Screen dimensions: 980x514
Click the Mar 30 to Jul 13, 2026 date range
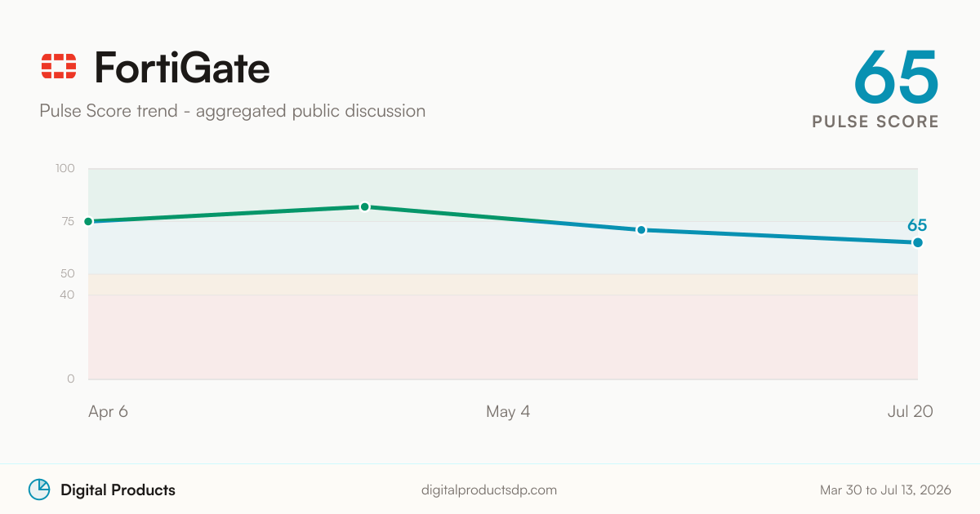(885, 490)
